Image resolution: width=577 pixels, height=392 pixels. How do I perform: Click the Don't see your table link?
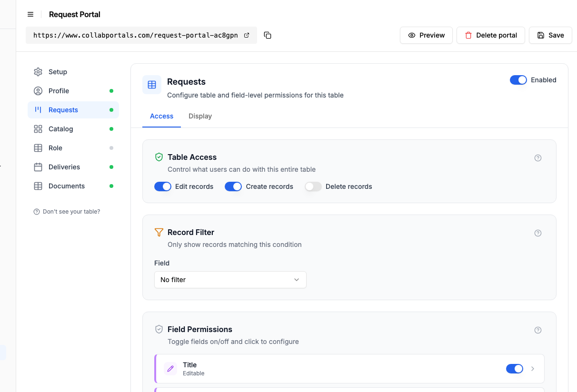pyautogui.click(x=67, y=212)
